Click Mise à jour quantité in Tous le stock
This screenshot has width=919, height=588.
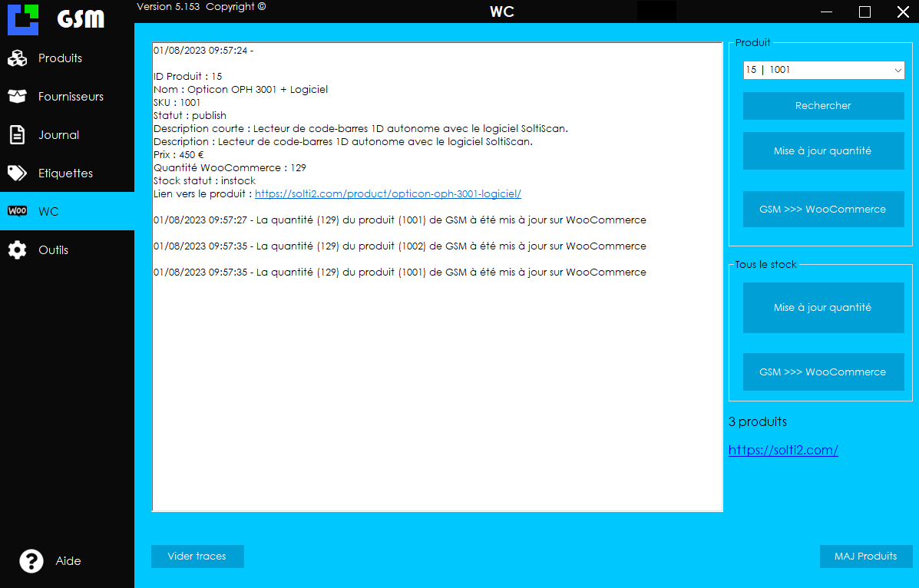click(824, 307)
